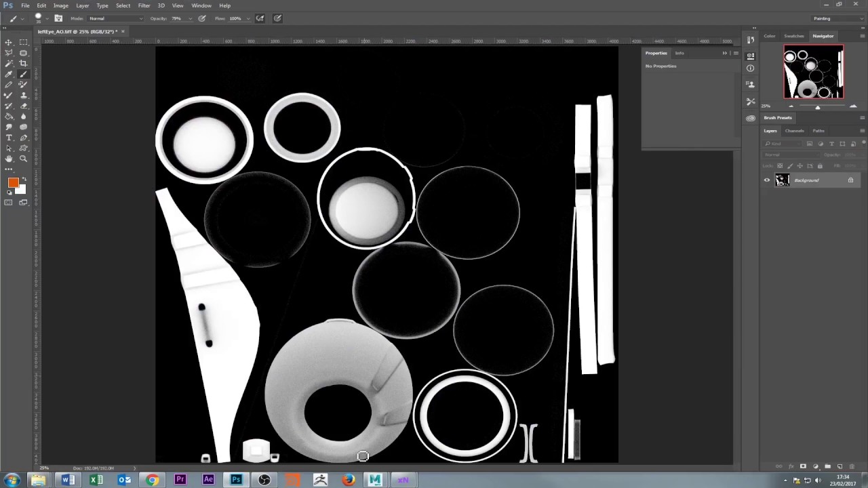The image size is (868, 488).
Task: Select the Polygonal Lasso tool
Action: 9,53
